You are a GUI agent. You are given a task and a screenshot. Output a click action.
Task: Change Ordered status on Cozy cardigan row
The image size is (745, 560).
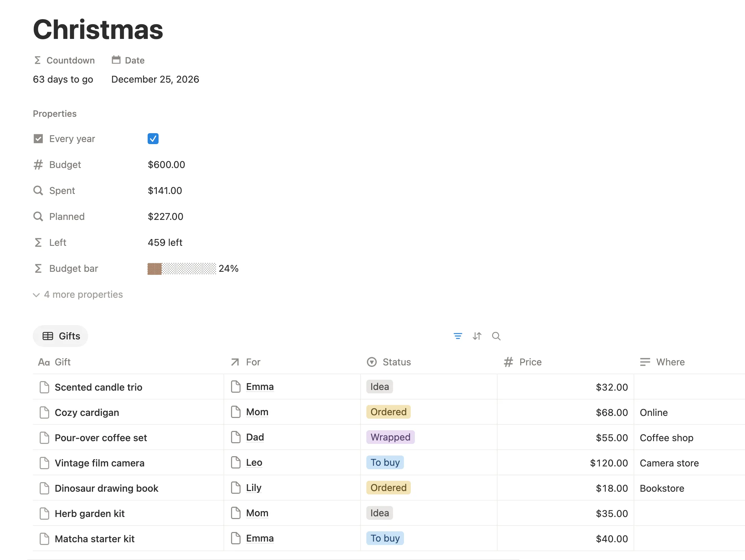tap(389, 412)
